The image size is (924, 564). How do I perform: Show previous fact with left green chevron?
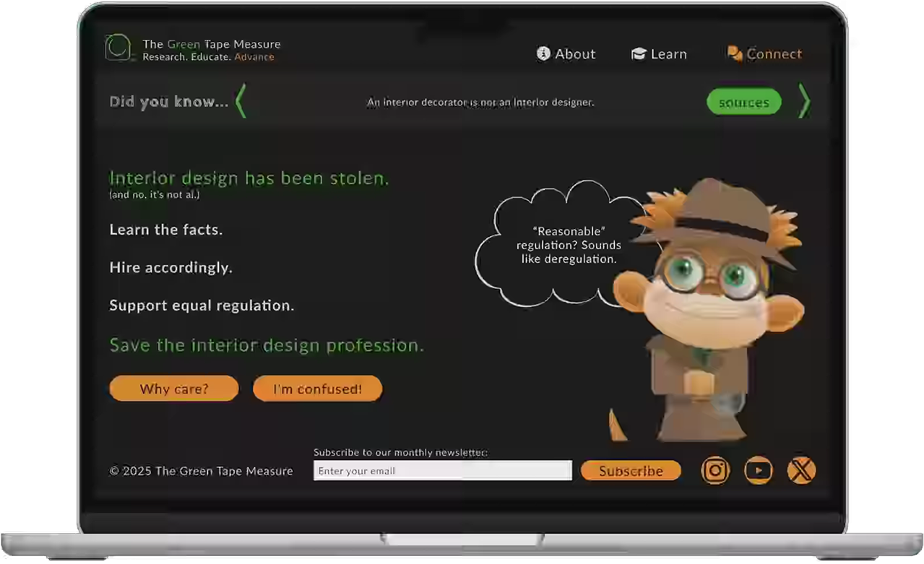241,101
